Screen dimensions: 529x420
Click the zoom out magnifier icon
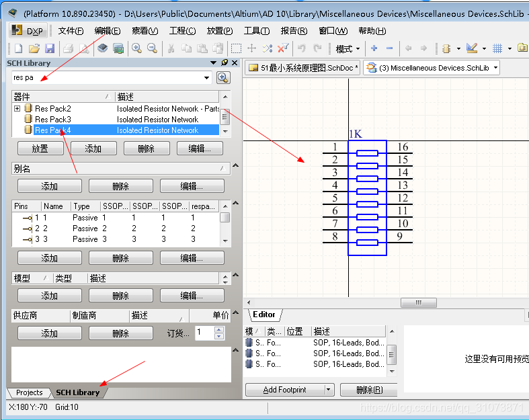point(153,48)
